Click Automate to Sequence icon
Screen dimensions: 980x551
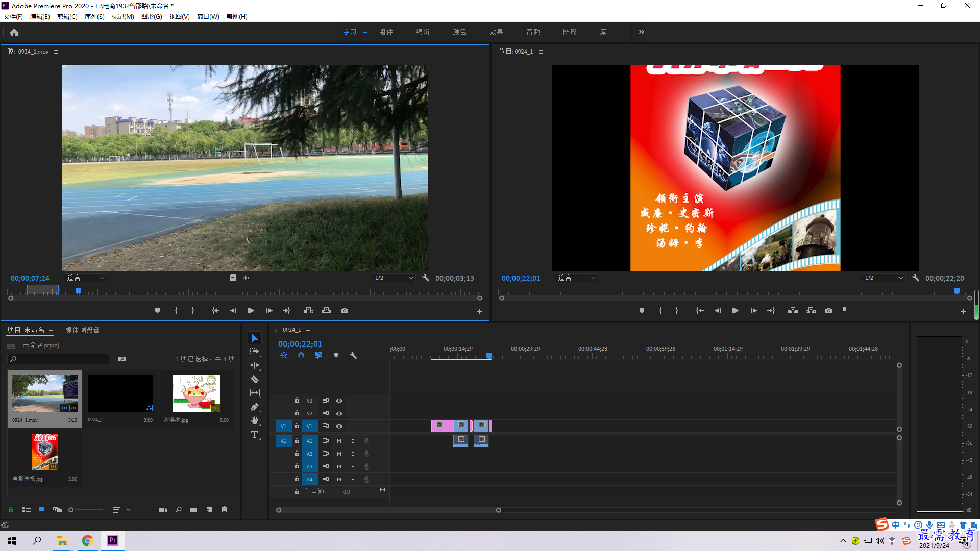click(163, 510)
